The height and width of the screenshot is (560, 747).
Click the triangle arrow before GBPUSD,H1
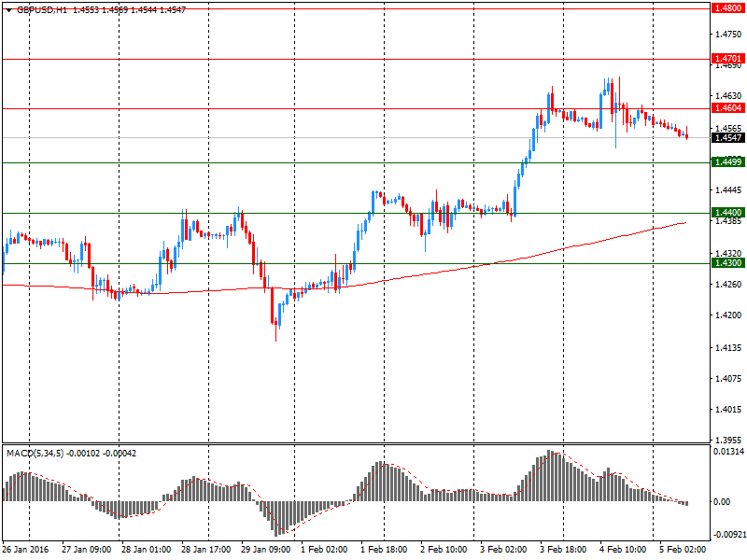pos(9,10)
